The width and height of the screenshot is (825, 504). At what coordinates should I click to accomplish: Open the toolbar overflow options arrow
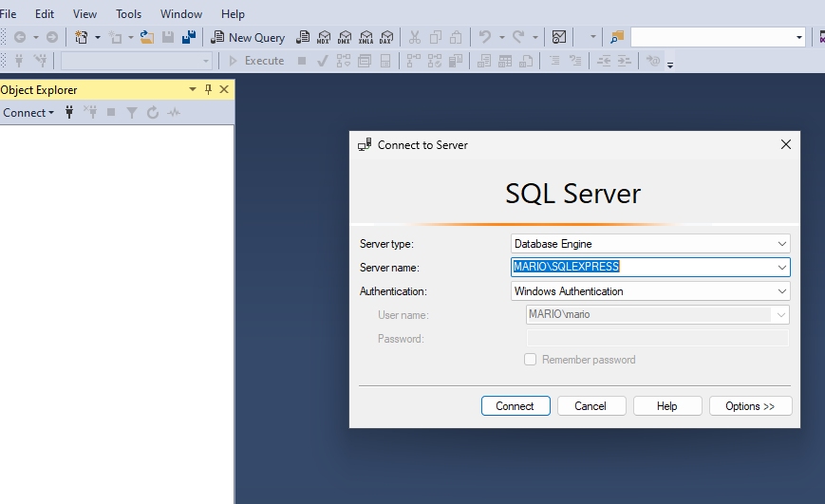coord(670,65)
